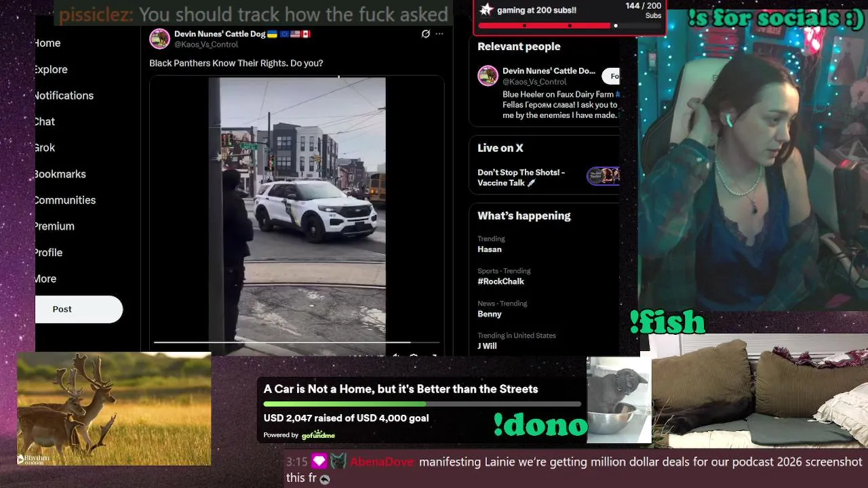This screenshot has width=868, height=488.
Task: Click the Relevant people heading
Action: (x=519, y=47)
